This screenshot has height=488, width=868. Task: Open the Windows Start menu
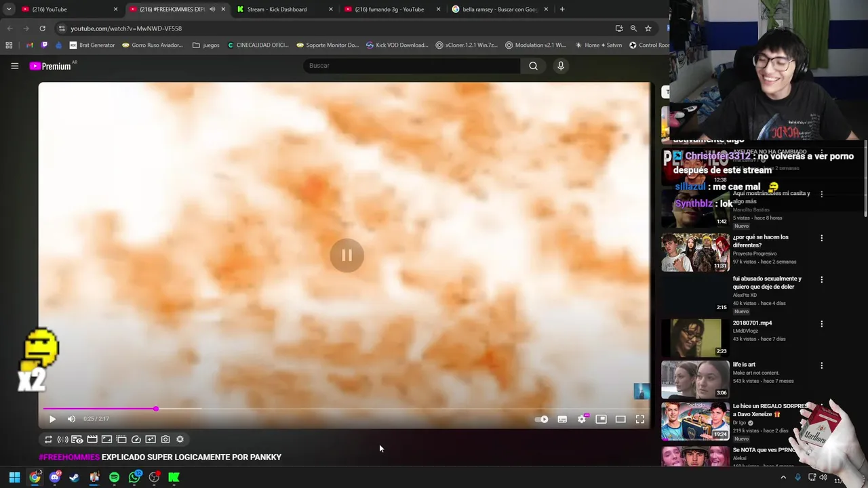(14, 477)
